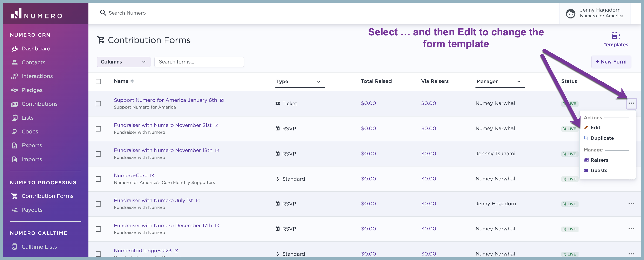Click the Dashboard chart icon in sidebar
This screenshot has width=644, height=260.
point(15,49)
